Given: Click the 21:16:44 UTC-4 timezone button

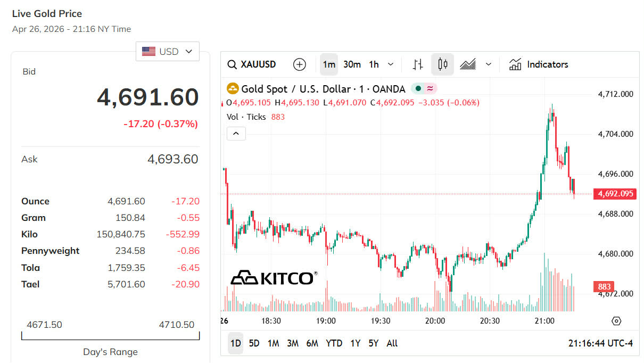Looking at the screenshot, I should tap(600, 343).
